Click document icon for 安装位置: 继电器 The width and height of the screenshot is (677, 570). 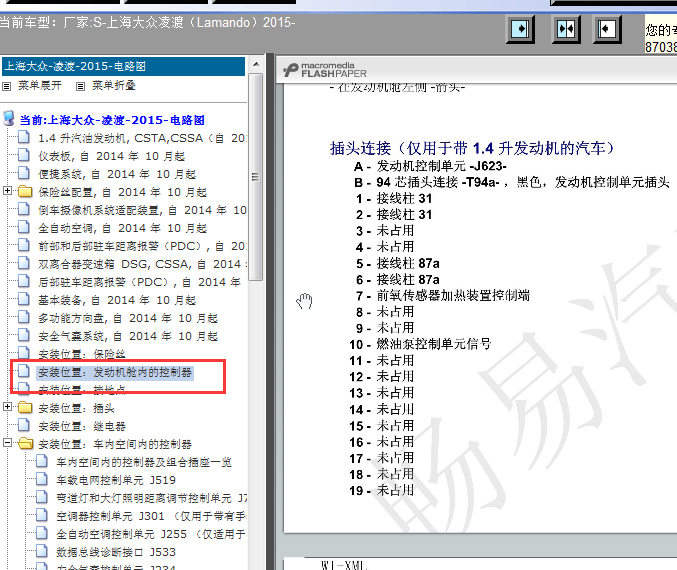coord(24,425)
